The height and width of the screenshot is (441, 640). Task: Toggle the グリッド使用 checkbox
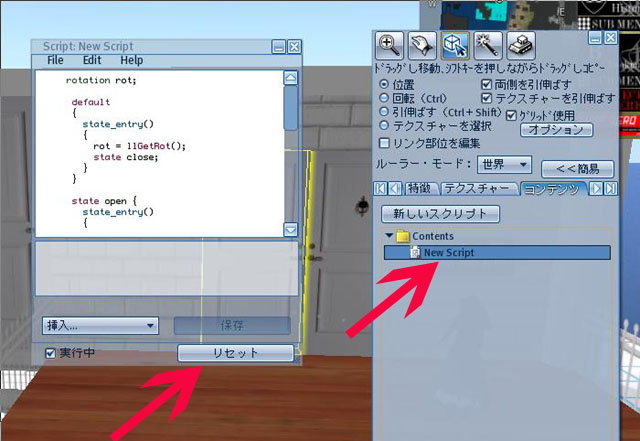click(511, 115)
